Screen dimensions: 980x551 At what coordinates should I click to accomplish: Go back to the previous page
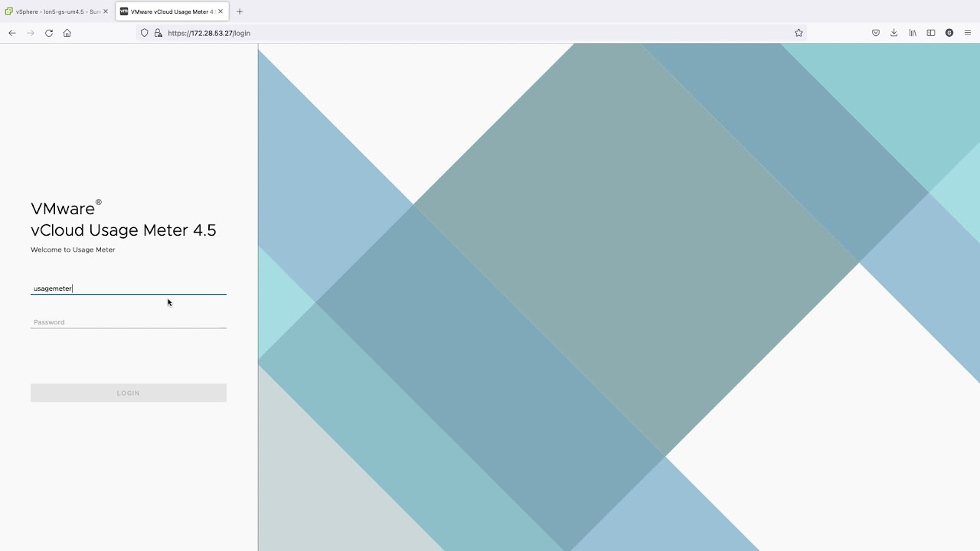click(x=12, y=33)
